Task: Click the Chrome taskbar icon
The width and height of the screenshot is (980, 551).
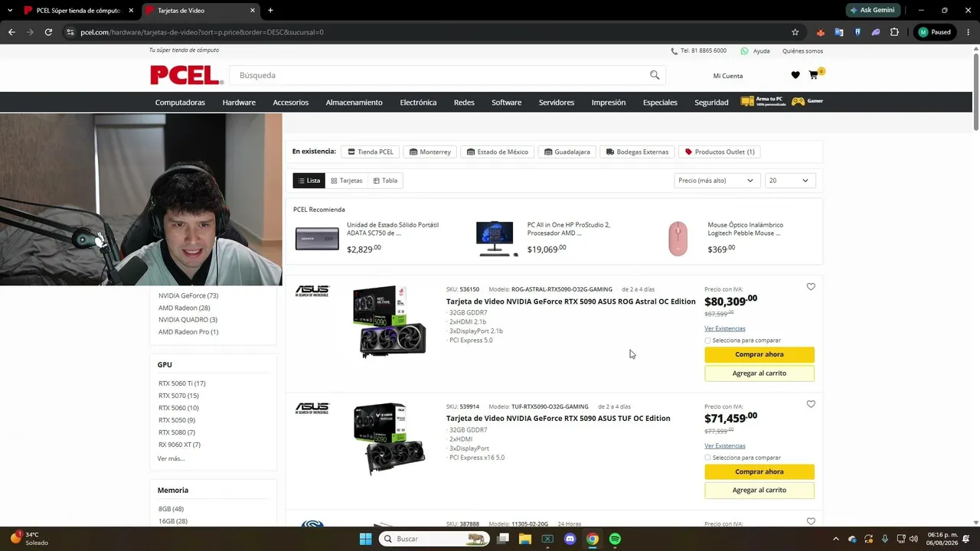Action: pos(593,539)
